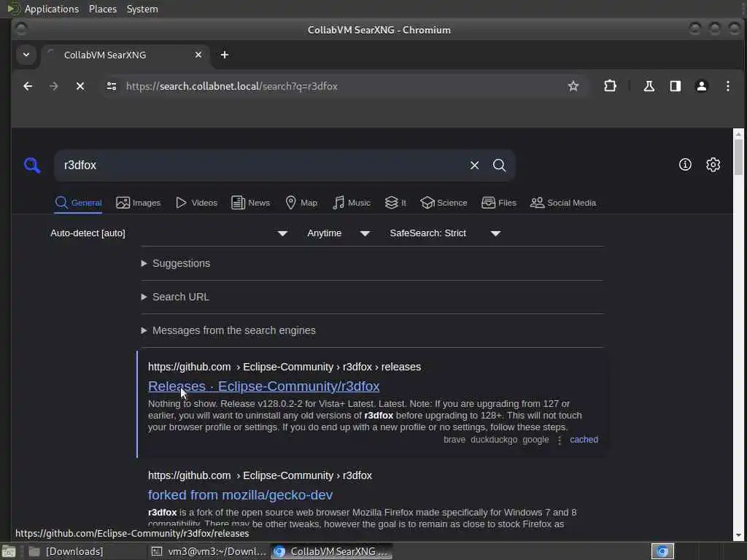
Task: Open Chromium three-dot menu
Action: [728, 86]
